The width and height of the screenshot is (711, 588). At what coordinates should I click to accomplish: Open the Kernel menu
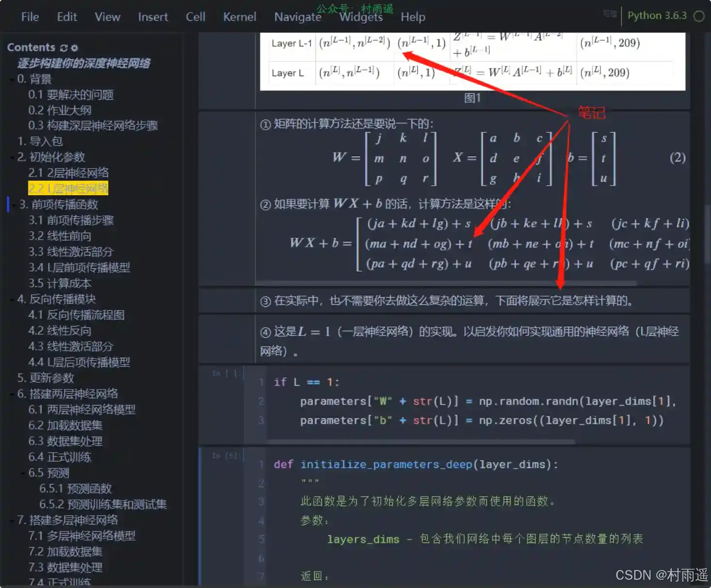(x=239, y=17)
